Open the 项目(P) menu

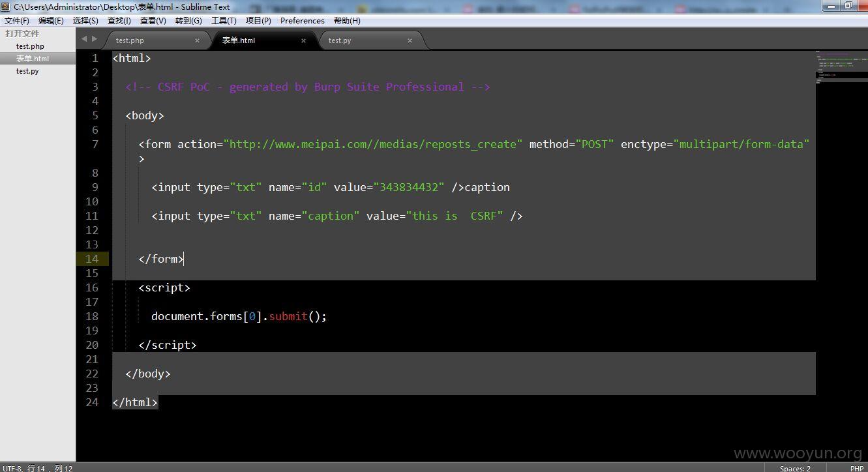pos(258,21)
